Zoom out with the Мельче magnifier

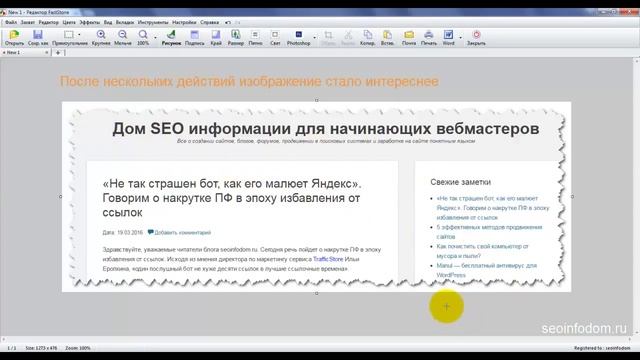pyautogui.click(x=122, y=38)
